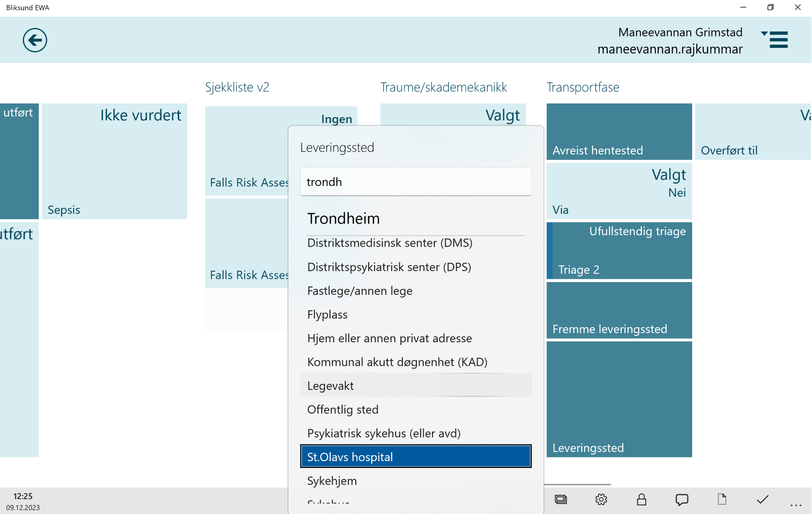
Task: Open the Sepsis tile
Action: (x=114, y=161)
